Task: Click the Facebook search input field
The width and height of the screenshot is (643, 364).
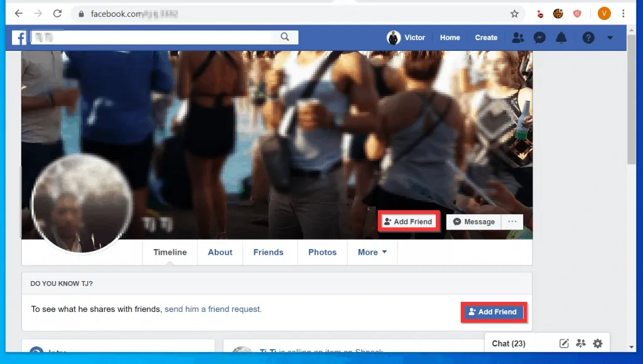Action: pyautogui.click(x=163, y=38)
